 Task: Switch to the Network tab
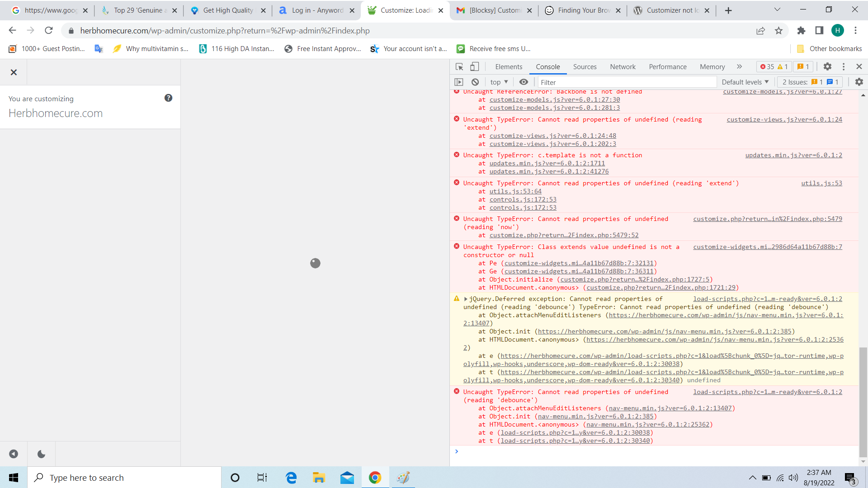click(623, 67)
